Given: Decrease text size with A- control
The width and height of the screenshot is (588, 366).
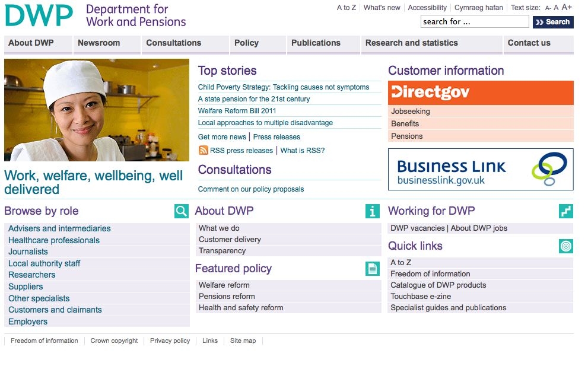Looking at the screenshot, I should pos(548,8).
